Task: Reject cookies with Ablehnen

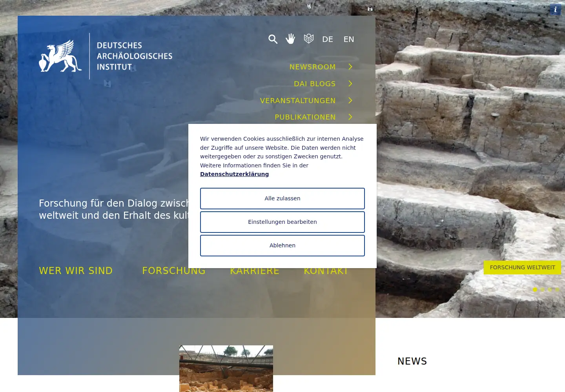Action: (282, 245)
